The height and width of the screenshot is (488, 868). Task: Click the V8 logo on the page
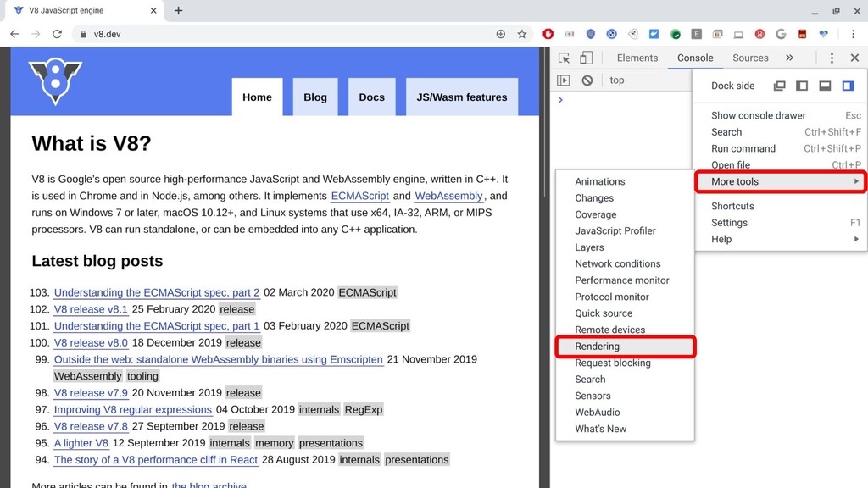(55, 80)
